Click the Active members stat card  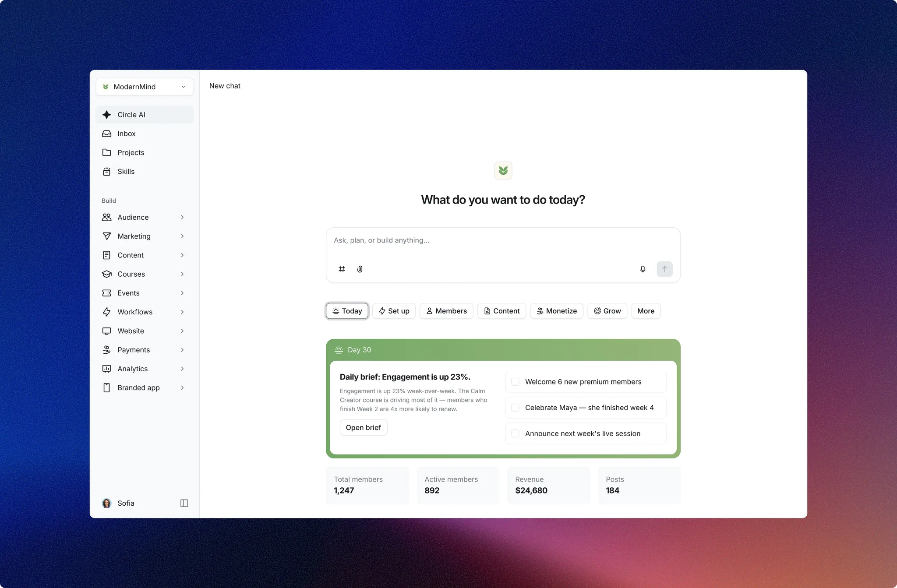pyautogui.click(x=458, y=485)
